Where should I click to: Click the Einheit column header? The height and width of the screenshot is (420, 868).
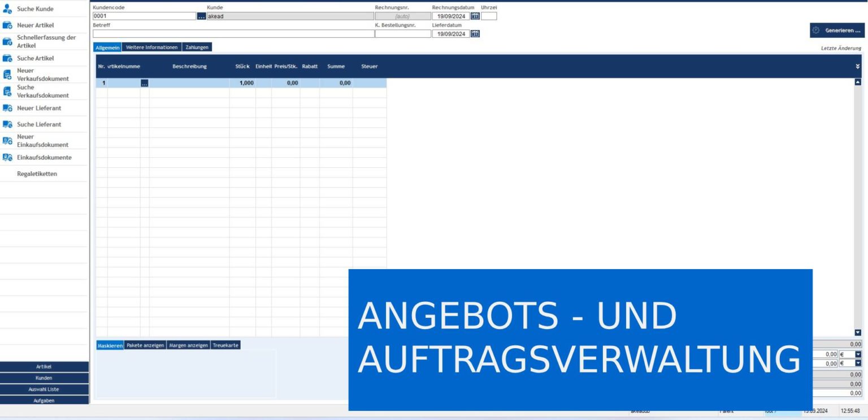263,67
